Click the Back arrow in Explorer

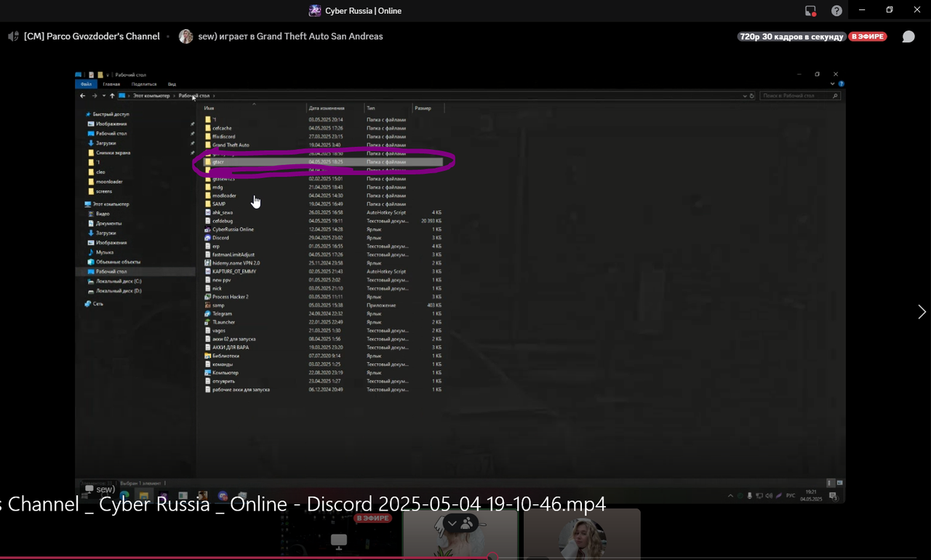click(x=83, y=96)
